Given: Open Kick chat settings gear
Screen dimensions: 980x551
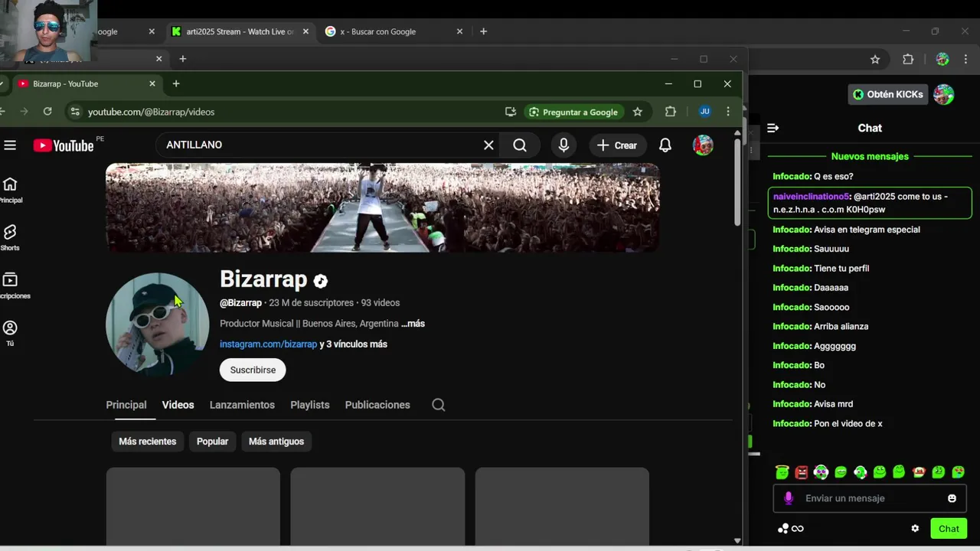Looking at the screenshot, I should pyautogui.click(x=915, y=528).
